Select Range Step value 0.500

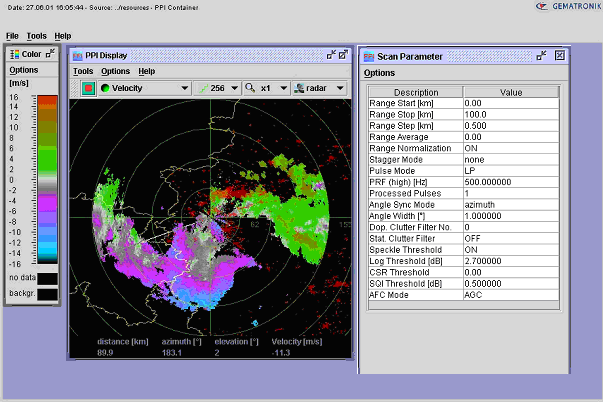(511, 126)
